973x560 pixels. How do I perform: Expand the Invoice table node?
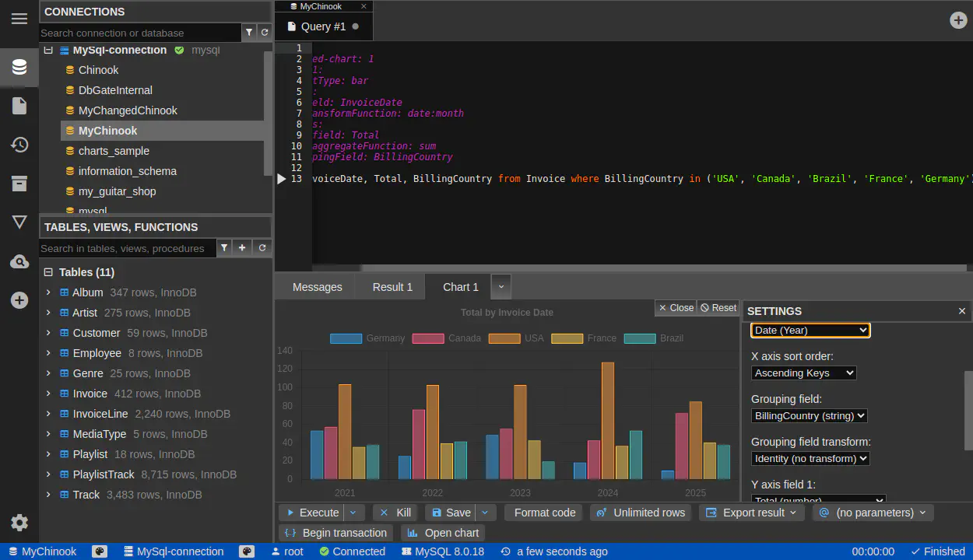coord(48,394)
